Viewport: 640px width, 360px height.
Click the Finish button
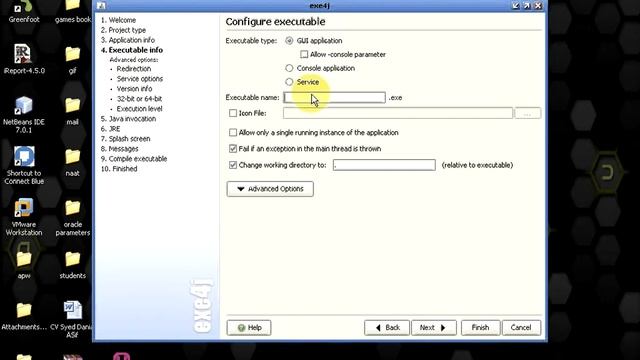click(x=480, y=328)
